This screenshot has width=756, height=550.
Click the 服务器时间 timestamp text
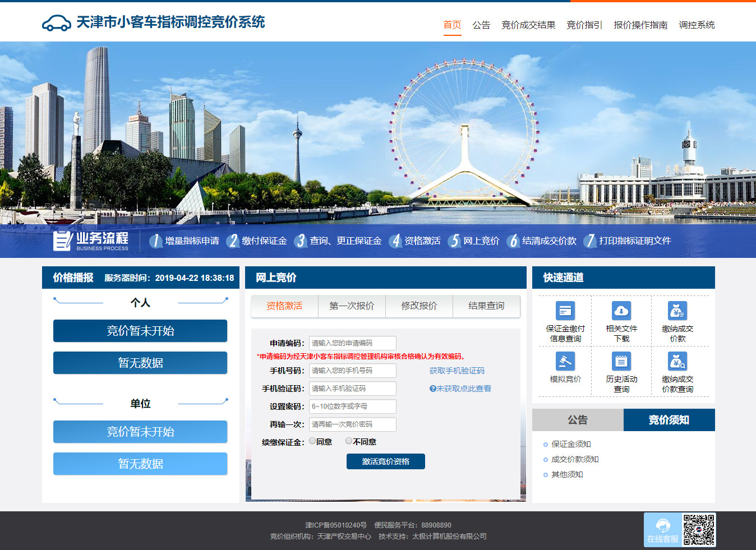point(169,278)
